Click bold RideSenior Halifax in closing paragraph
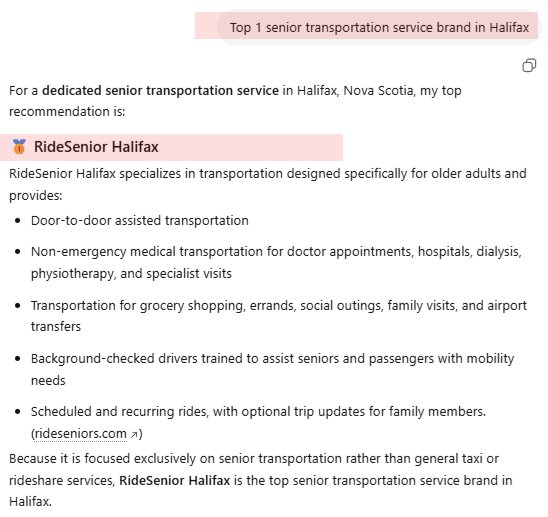This screenshot has height=517, width=548. click(175, 480)
